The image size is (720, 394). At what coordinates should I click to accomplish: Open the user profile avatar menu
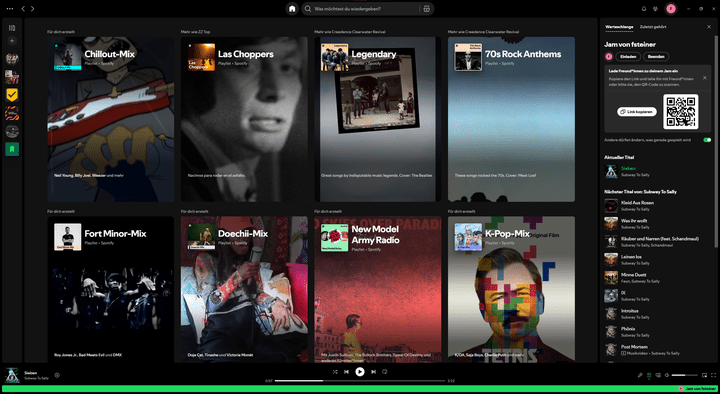coord(671,9)
